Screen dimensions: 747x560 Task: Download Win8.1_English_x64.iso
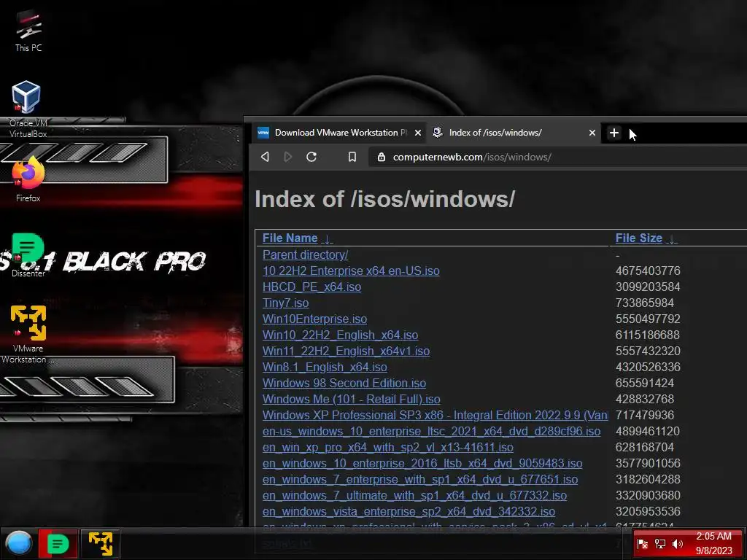(325, 367)
